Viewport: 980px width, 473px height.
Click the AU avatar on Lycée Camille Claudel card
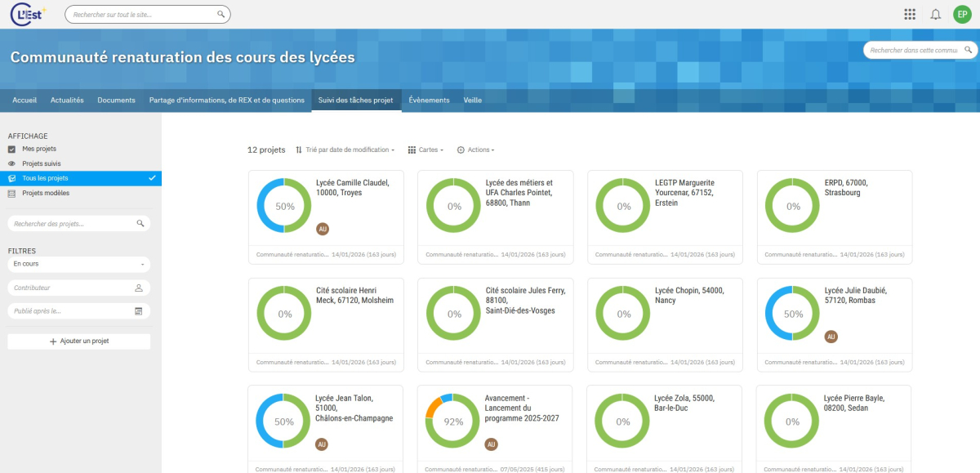pos(322,229)
